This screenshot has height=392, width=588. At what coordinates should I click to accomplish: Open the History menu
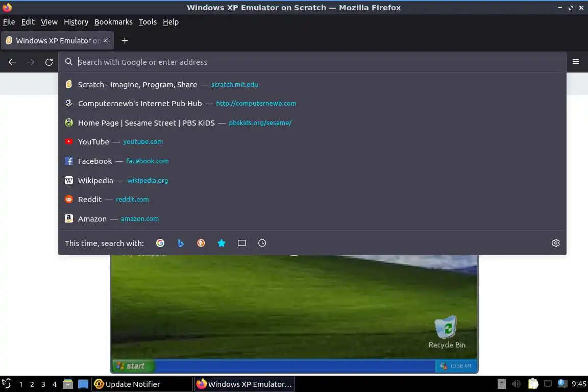[x=76, y=22]
